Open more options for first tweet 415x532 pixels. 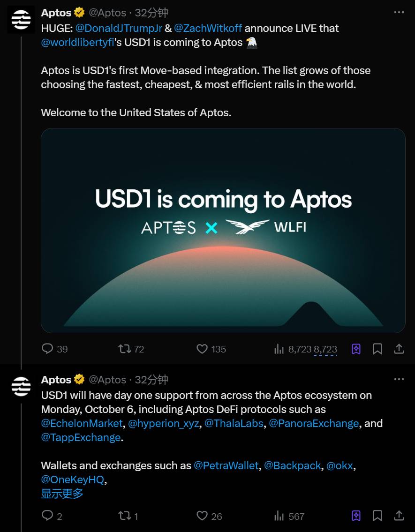point(399,12)
